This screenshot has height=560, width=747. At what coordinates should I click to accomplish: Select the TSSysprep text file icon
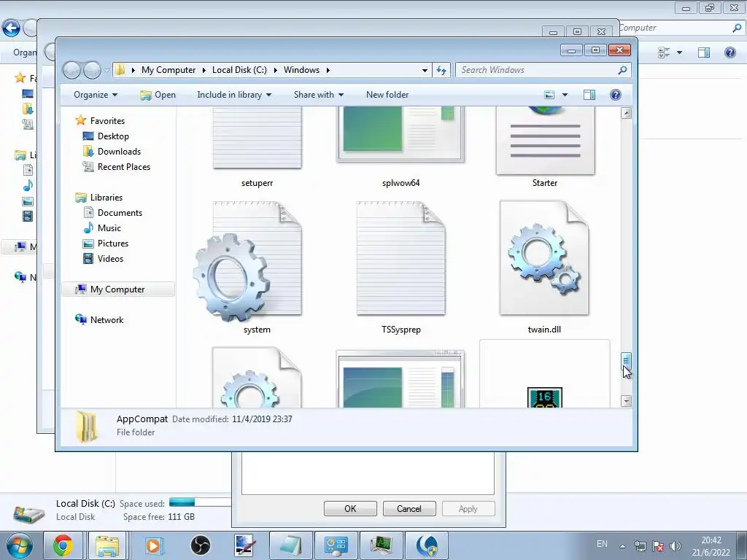[x=401, y=259]
